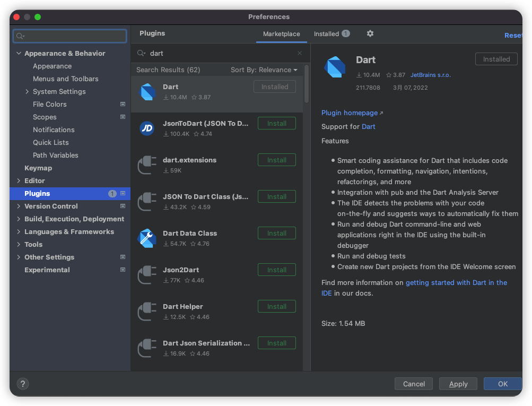Click the help question mark icon
The height and width of the screenshot is (406, 532).
[x=22, y=384]
